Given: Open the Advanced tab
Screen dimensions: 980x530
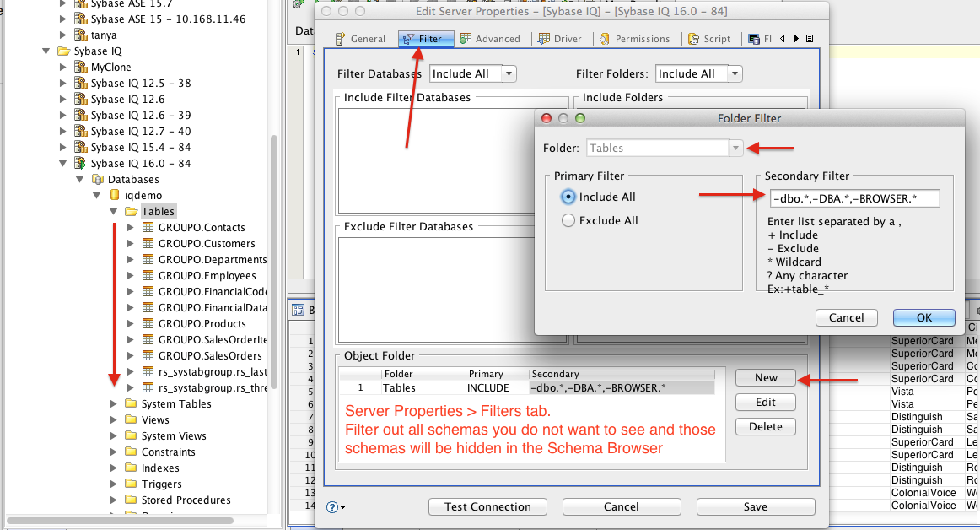Looking at the screenshot, I should coord(490,39).
